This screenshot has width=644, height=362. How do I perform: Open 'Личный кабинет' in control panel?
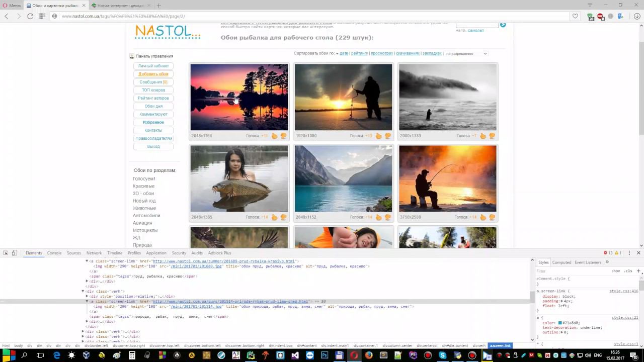pos(153,66)
